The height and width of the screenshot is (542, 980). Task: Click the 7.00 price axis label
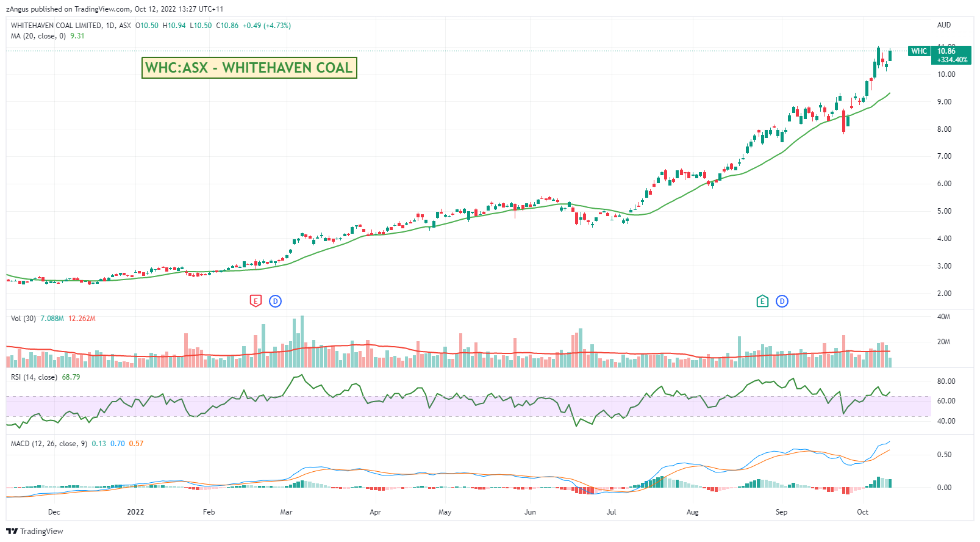[945, 156]
